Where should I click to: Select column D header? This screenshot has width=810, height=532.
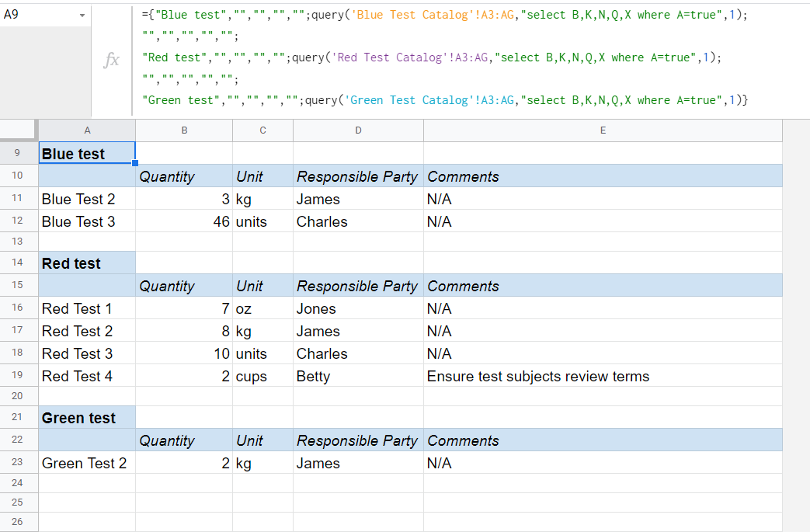[x=359, y=130]
